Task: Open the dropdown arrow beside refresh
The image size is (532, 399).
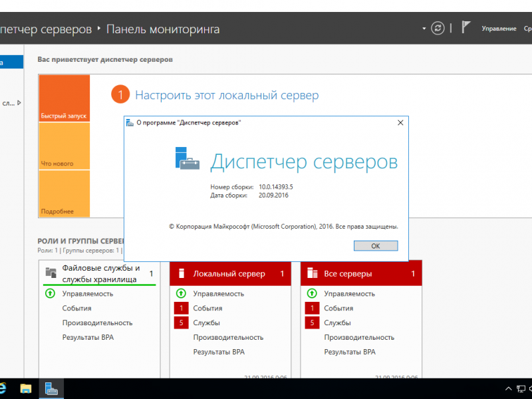Action: 424,29
